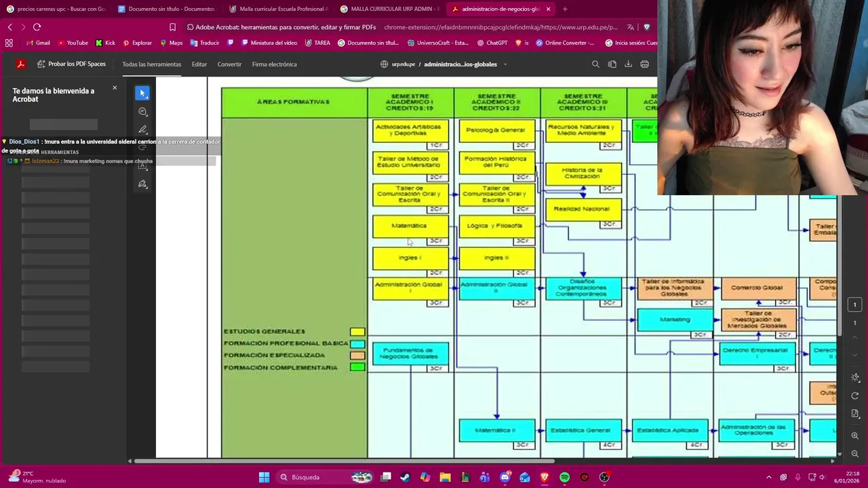The image size is (868, 488).
Task: Go back in browser history
Action: [9, 27]
